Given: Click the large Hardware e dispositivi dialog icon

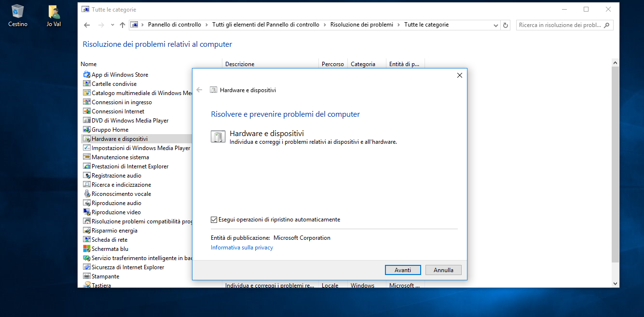Looking at the screenshot, I should click(218, 137).
